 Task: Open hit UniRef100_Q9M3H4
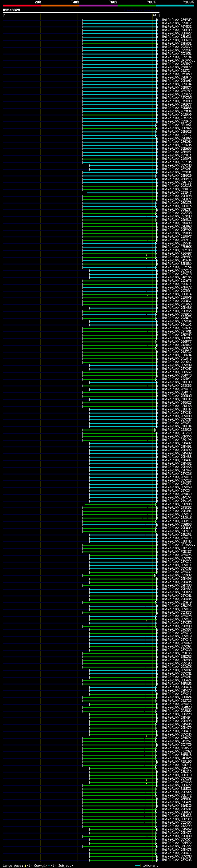coord(177,511)
